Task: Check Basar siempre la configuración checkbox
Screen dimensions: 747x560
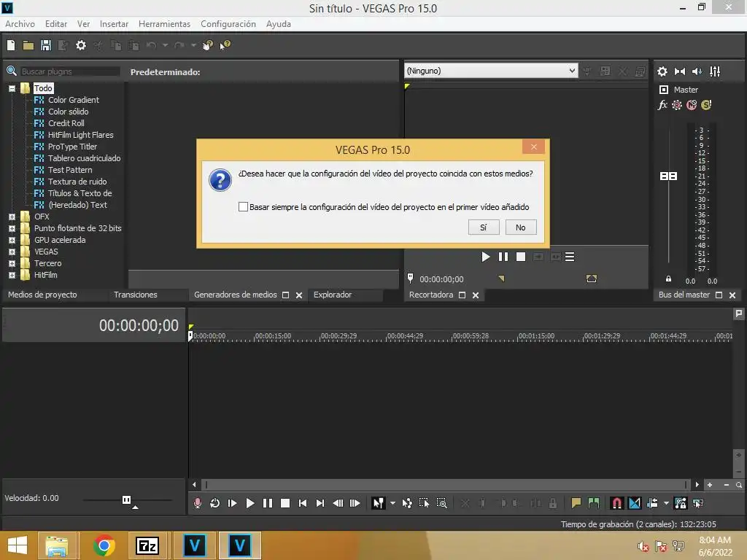Action: click(243, 206)
